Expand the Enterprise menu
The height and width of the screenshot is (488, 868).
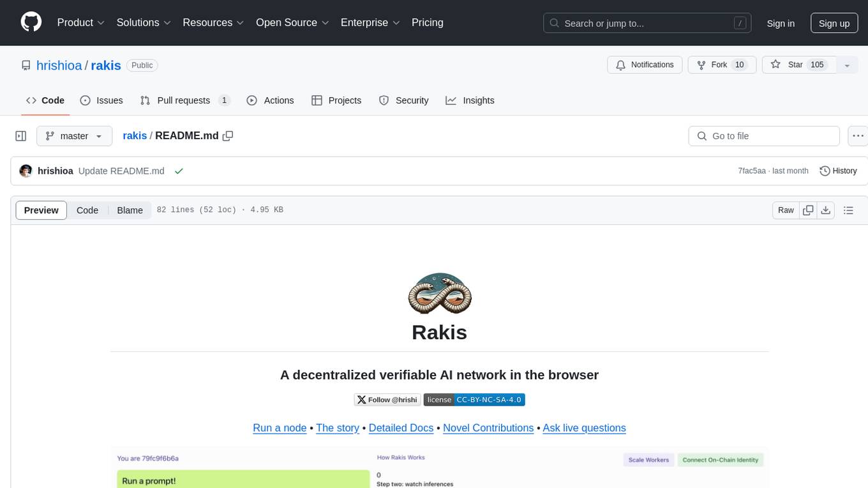(x=371, y=22)
